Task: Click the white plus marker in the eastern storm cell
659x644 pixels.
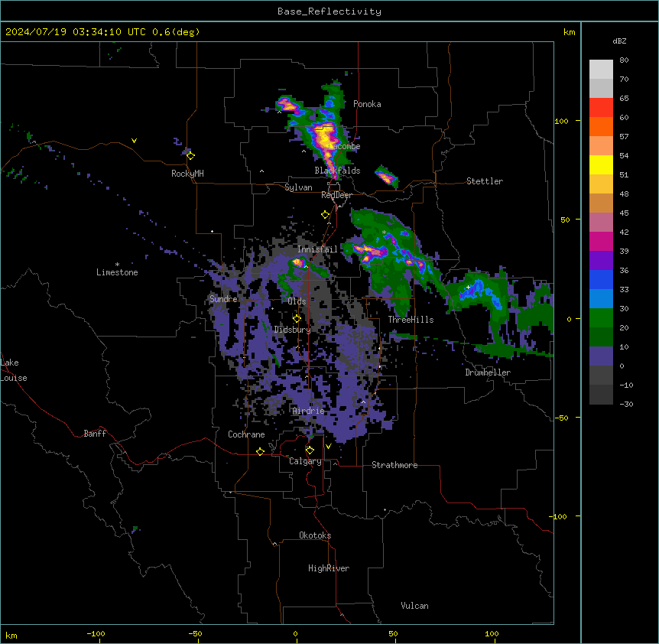Action: click(468, 287)
